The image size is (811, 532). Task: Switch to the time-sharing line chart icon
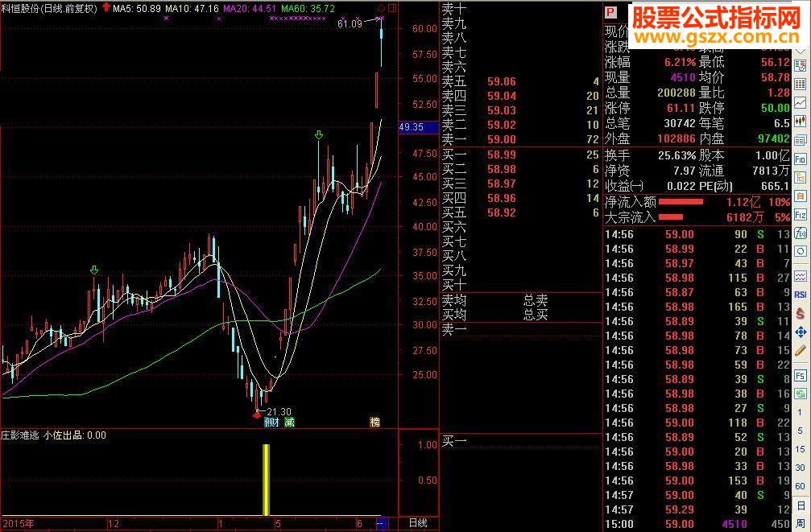tap(801, 103)
